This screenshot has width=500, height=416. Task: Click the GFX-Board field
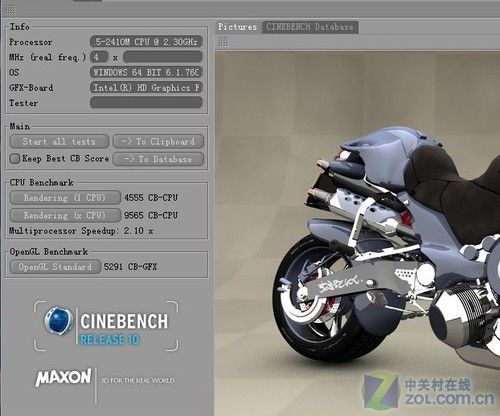146,88
